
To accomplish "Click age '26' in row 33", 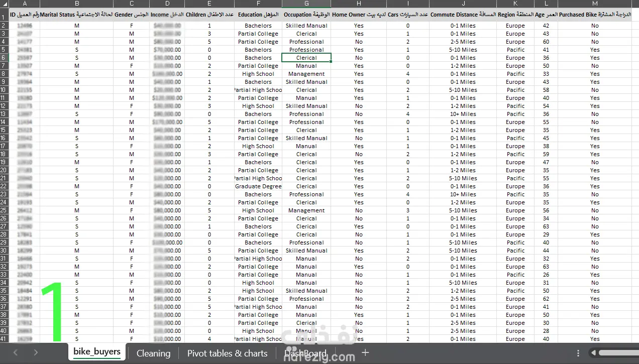I will click(546, 275).
